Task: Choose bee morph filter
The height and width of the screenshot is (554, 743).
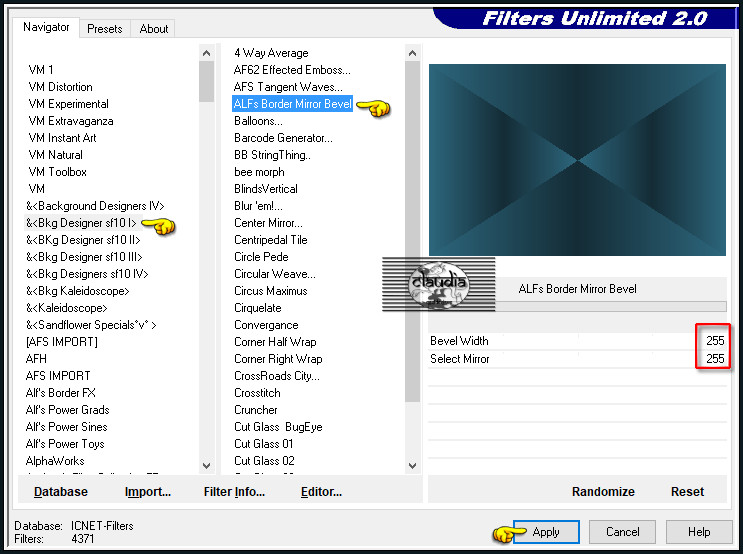Action: pos(259,172)
